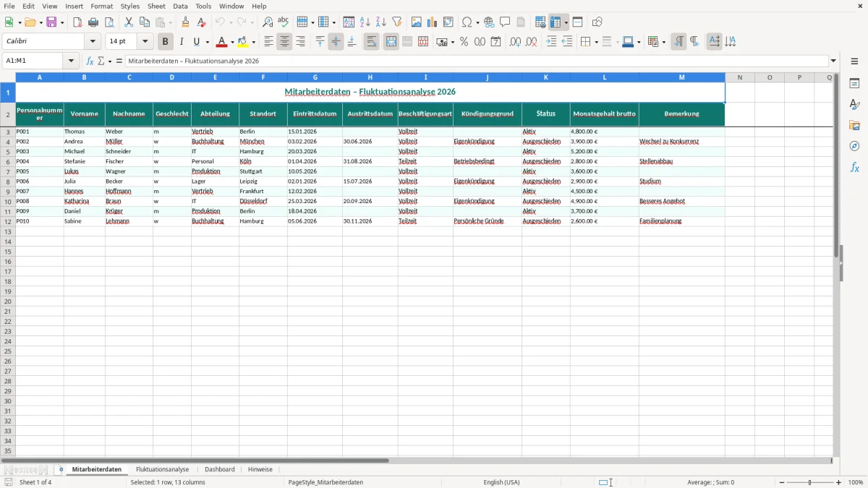Image resolution: width=868 pixels, height=488 pixels.
Task: Open the Background Color dropdown arrow
Action: pyautogui.click(x=253, y=42)
